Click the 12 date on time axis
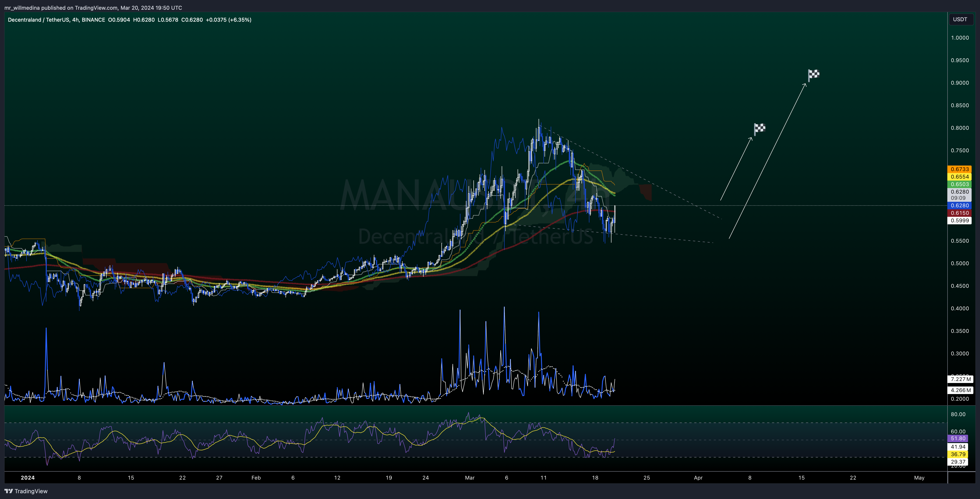Screen dimensions: 980x499 [337, 478]
